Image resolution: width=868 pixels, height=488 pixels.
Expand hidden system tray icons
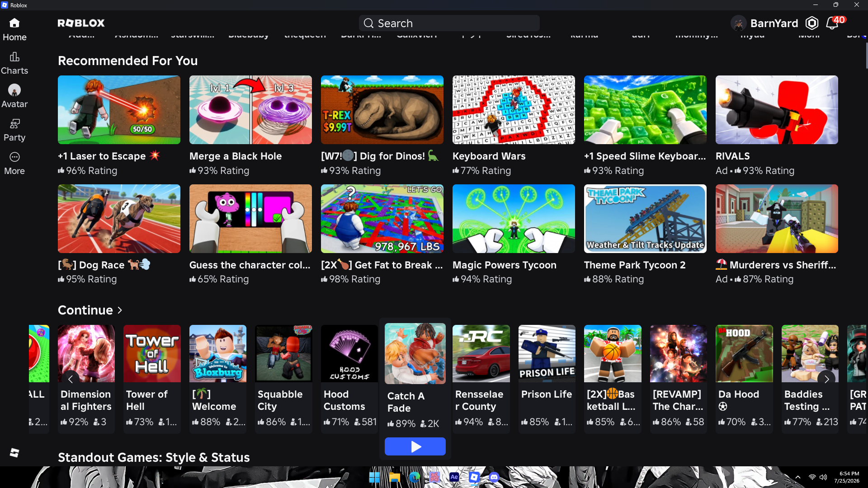point(798,477)
